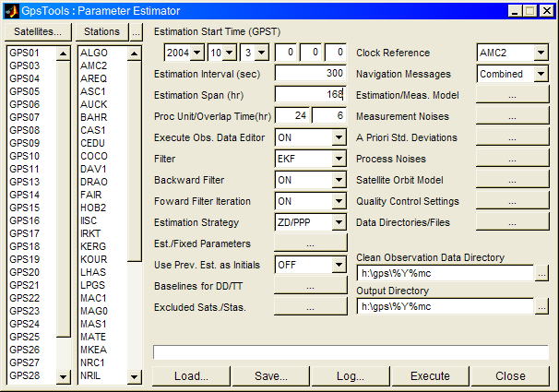Screen dimensions: 559x392
Task: Expand the Filter type dropdown
Action: [339, 159]
